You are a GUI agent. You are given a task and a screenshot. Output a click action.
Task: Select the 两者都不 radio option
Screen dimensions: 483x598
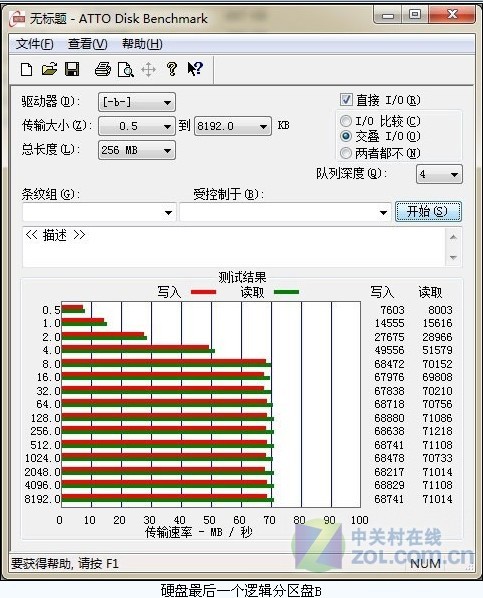pyautogui.click(x=346, y=153)
